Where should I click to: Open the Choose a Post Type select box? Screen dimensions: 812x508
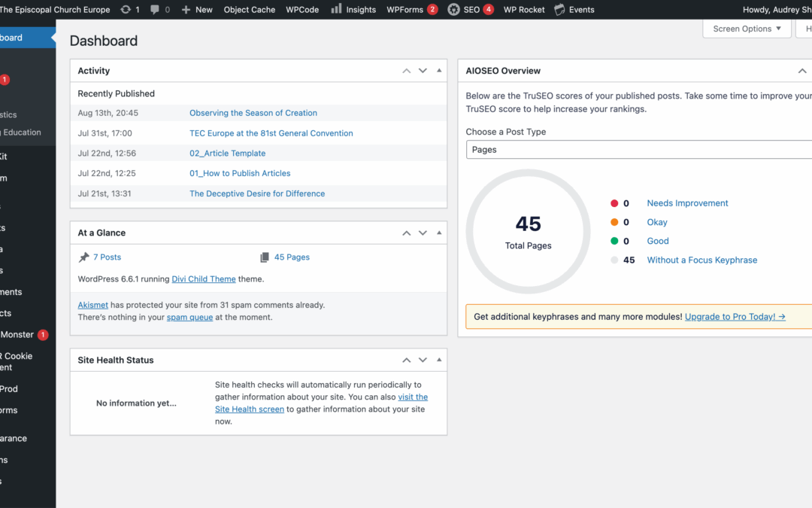coord(639,149)
